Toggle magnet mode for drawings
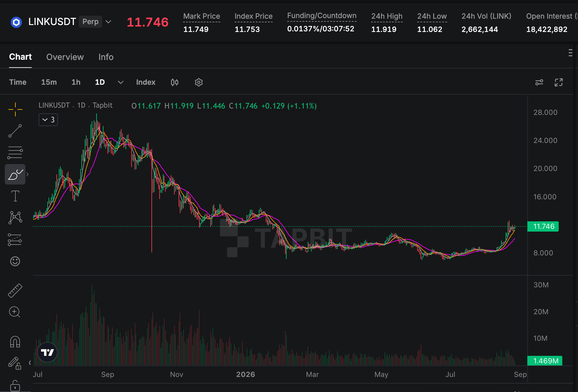578x392 pixels. [15, 342]
